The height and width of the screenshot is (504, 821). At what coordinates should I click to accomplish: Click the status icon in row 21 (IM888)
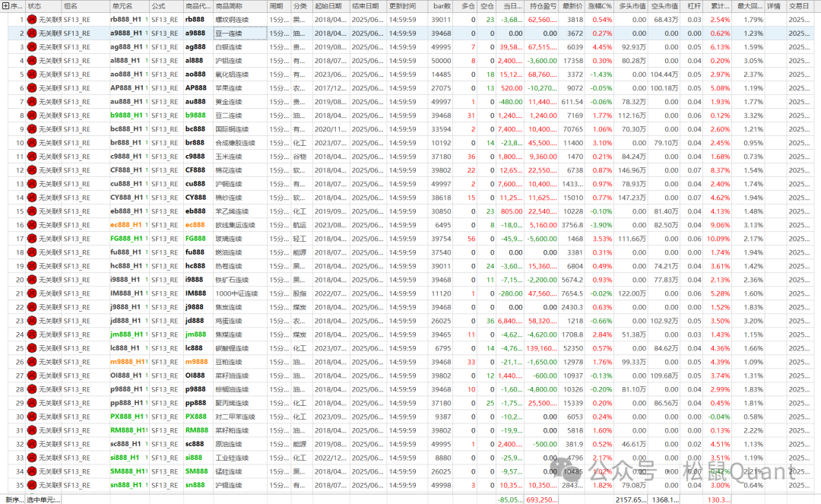click(32, 293)
